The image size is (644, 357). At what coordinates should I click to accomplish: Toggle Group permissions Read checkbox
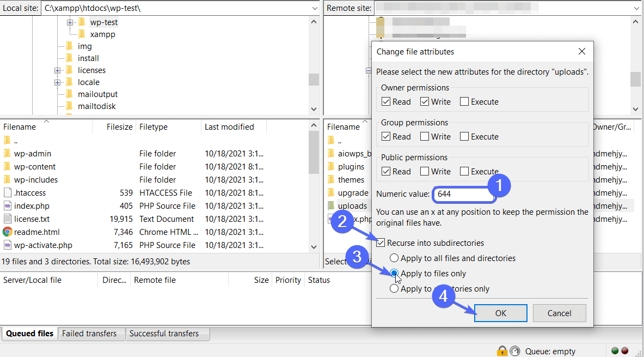pyautogui.click(x=385, y=137)
